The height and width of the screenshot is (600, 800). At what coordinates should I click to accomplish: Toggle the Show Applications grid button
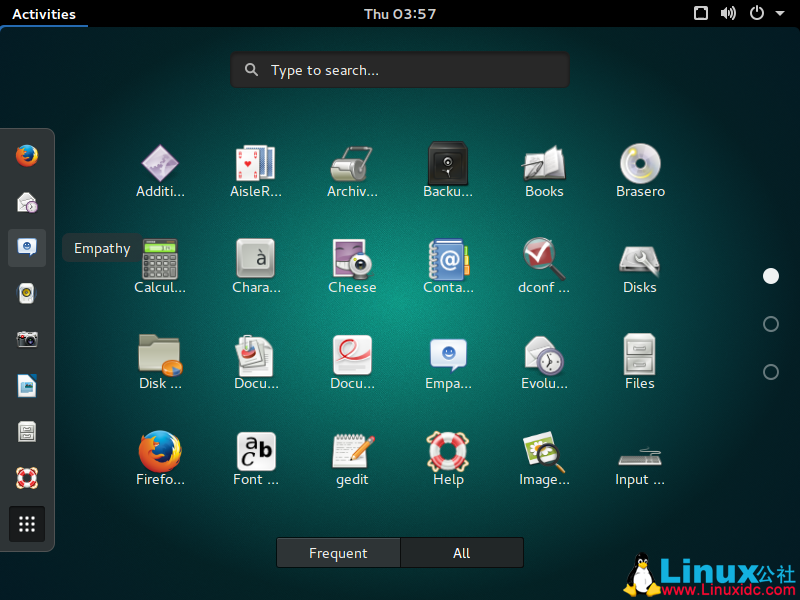(x=27, y=524)
